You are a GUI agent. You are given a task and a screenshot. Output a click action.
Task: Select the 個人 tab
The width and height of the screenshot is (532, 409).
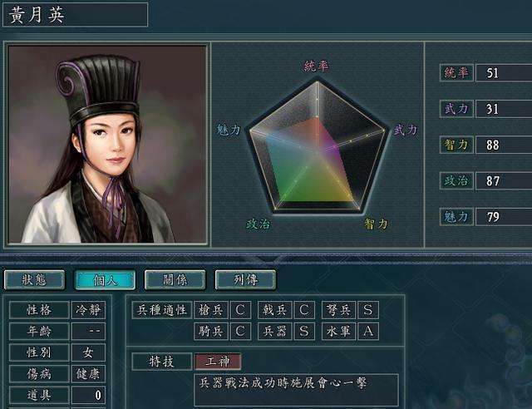105,280
